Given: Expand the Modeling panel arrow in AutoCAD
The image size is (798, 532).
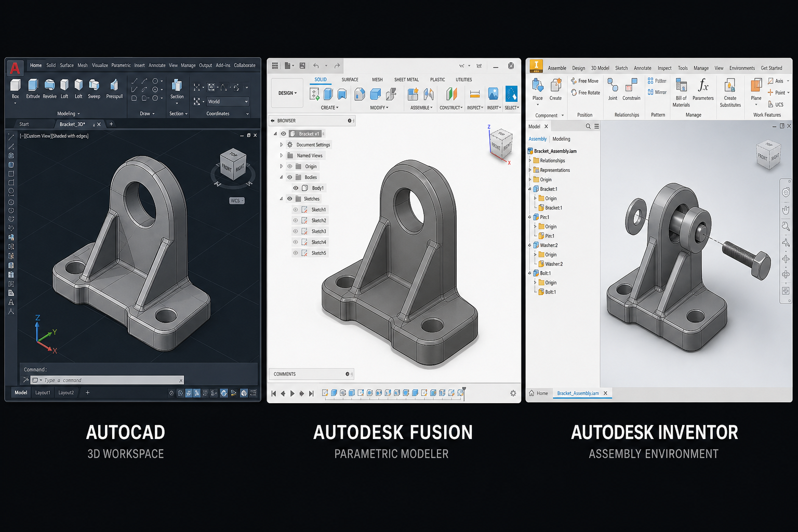Looking at the screenshot, I should [x=79, y=114].
